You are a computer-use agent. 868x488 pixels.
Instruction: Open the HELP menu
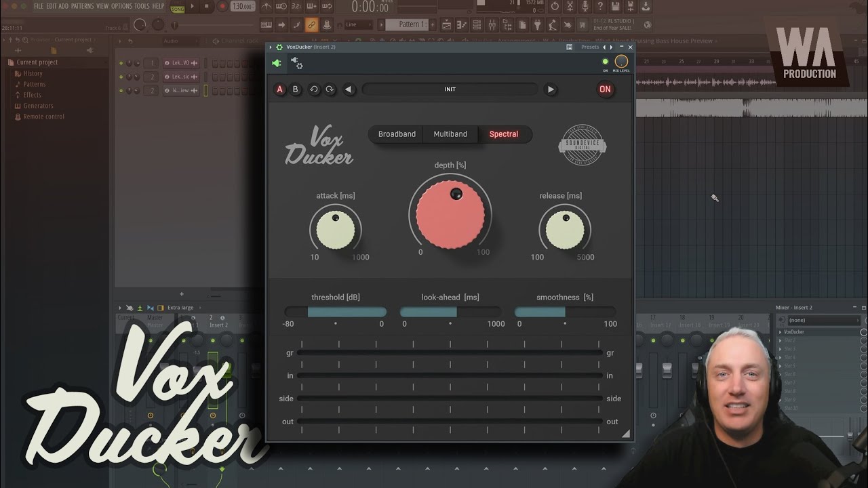158,6
